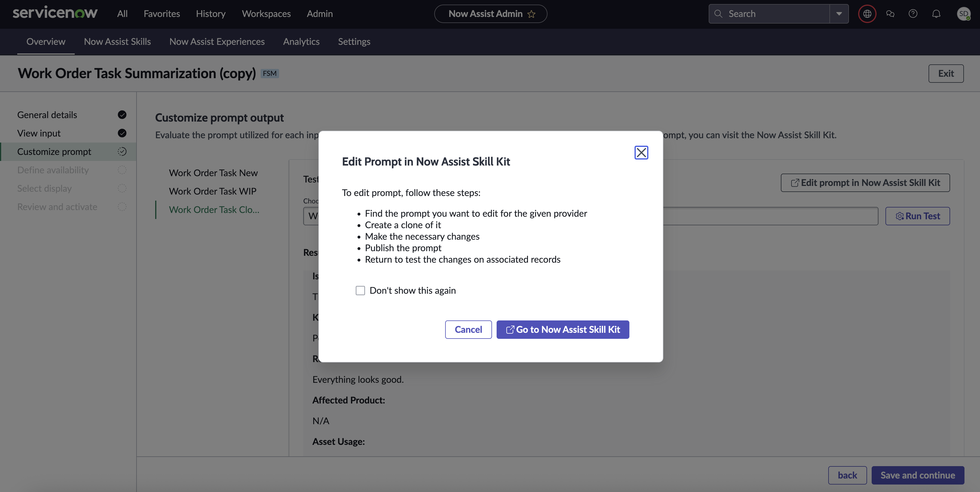This screenshot has width=980, height=492.
Task: Click the search magnifier icon
Action: coord(718,14)
